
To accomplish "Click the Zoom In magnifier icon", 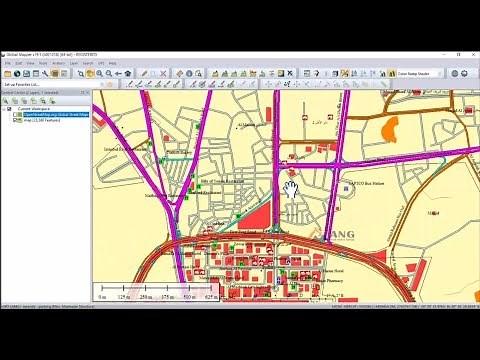I will tap(99, 74).
